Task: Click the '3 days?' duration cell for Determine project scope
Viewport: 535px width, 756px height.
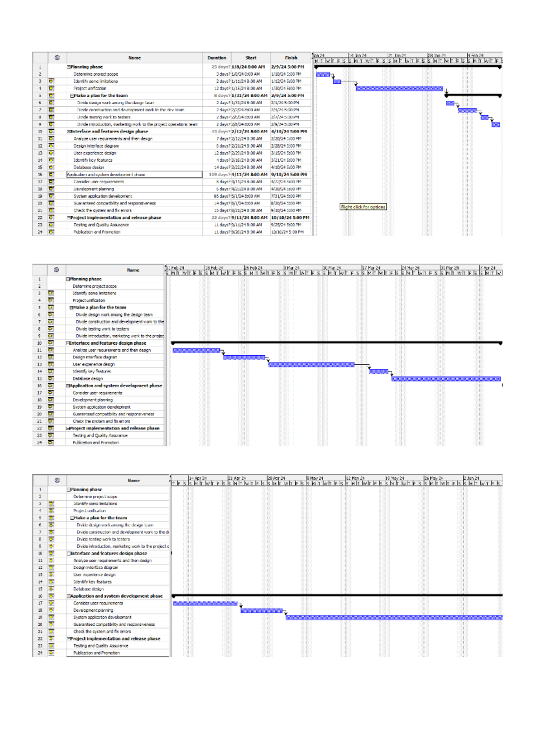Action: tap(217, 74)
